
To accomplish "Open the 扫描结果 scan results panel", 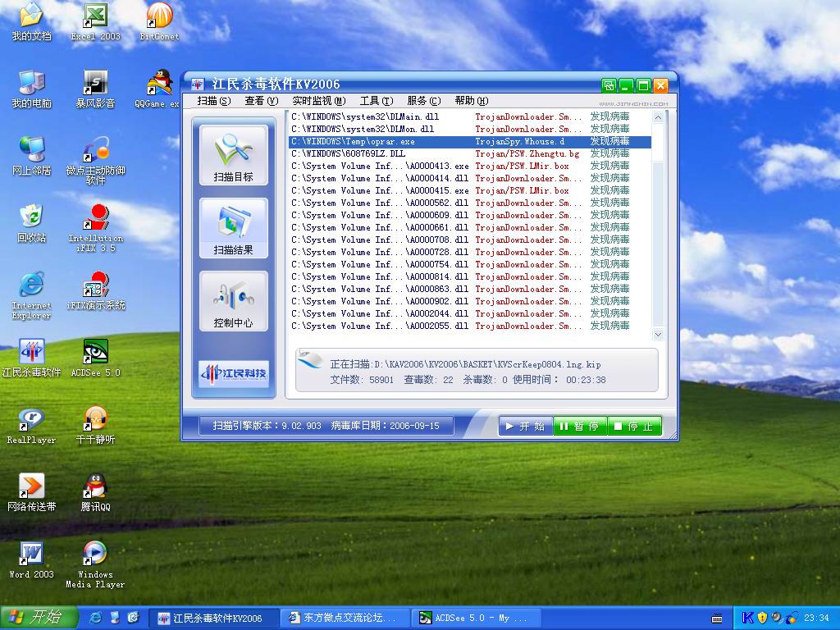I will (234, 228).
